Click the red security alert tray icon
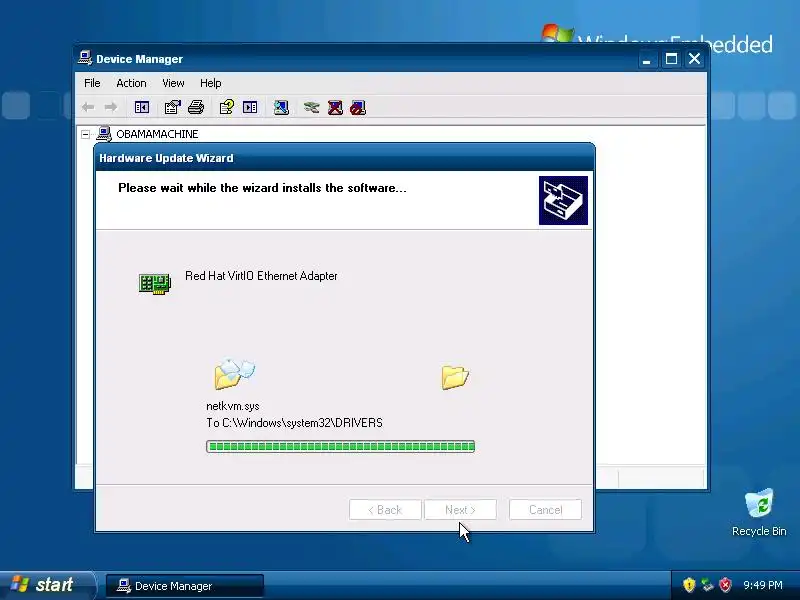This screenshot has height=600, width=800. pos(725,584)
